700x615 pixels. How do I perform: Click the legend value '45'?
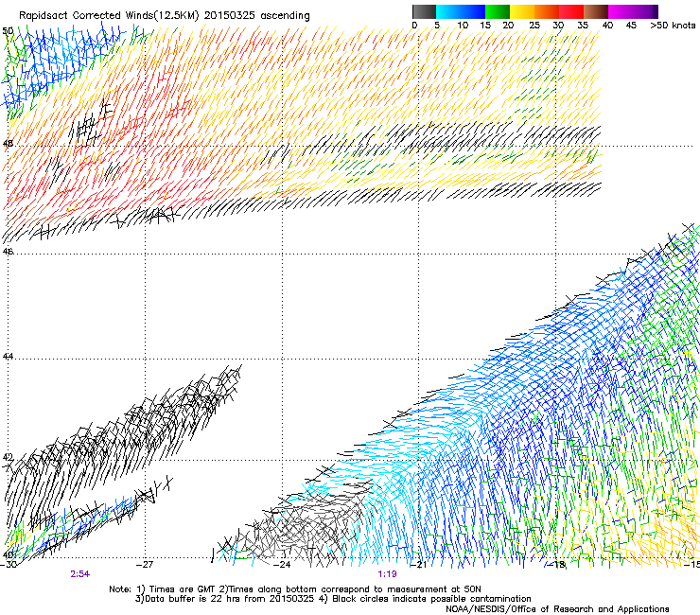click(631, 25)
